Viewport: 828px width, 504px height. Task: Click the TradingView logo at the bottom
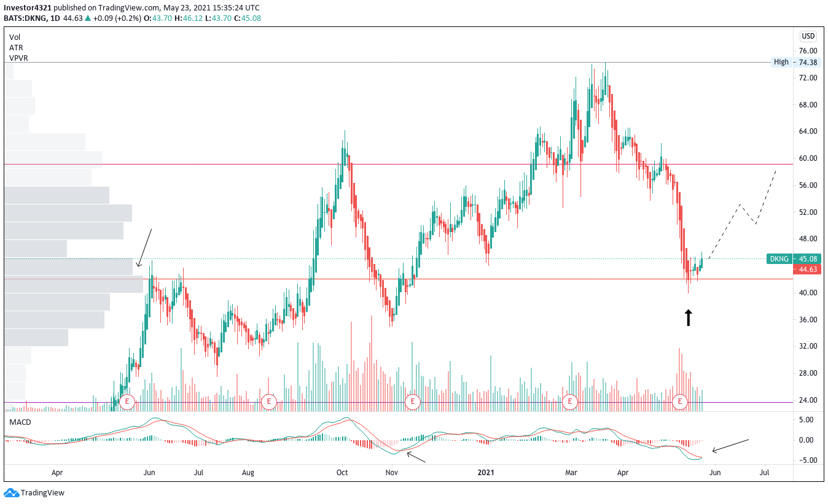[34, 492]
